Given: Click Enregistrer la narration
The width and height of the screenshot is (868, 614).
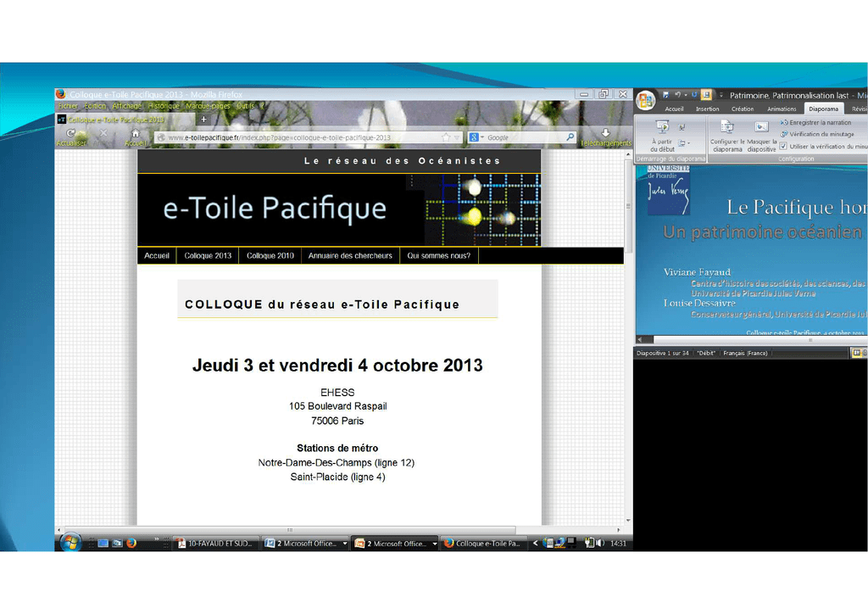Looking at the screenshot, I should point(819,123).
